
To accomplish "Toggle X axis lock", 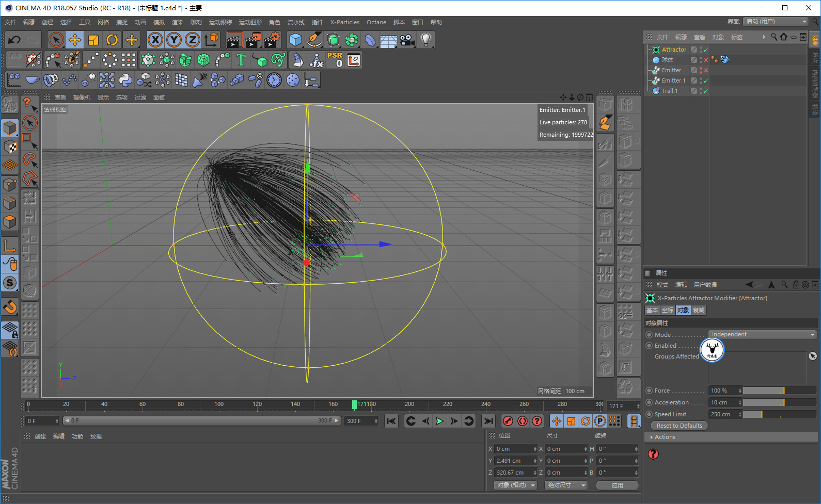I will pos(155,40).
